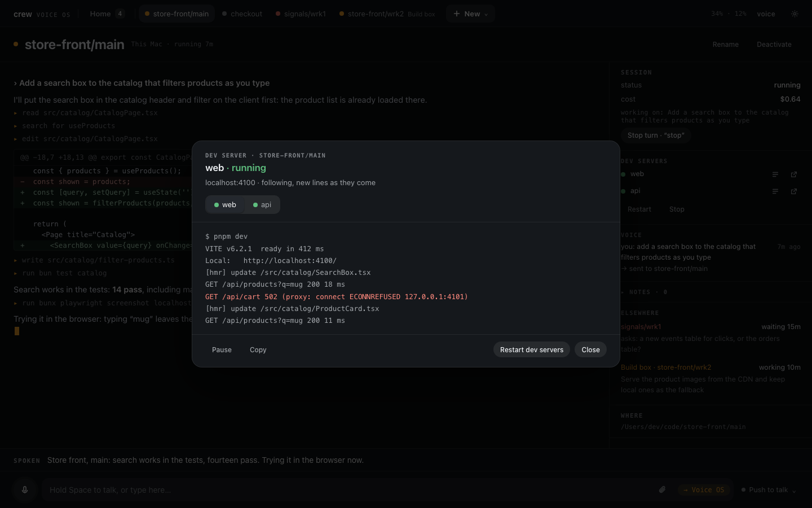Image resolution: width=812 pixels, height=508 pixels.
Task: Select the store-front/main session tab
Action: pyautogui.click(x=176, y=14)
